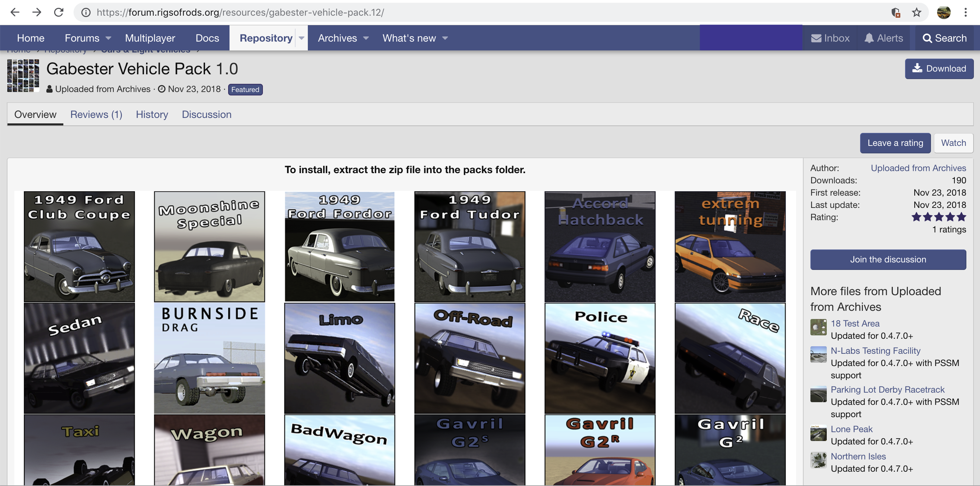Click the Watch button

point(953,143)
